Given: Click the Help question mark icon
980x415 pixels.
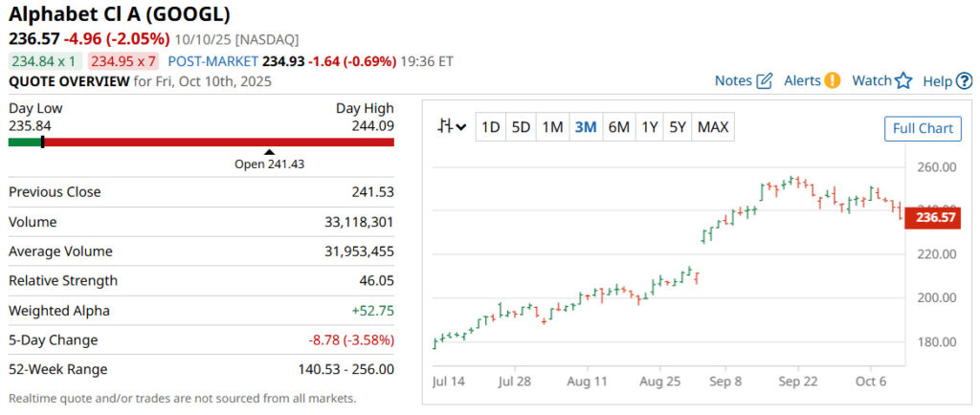Looking at the screenshot, I should [x=964, y=81].
